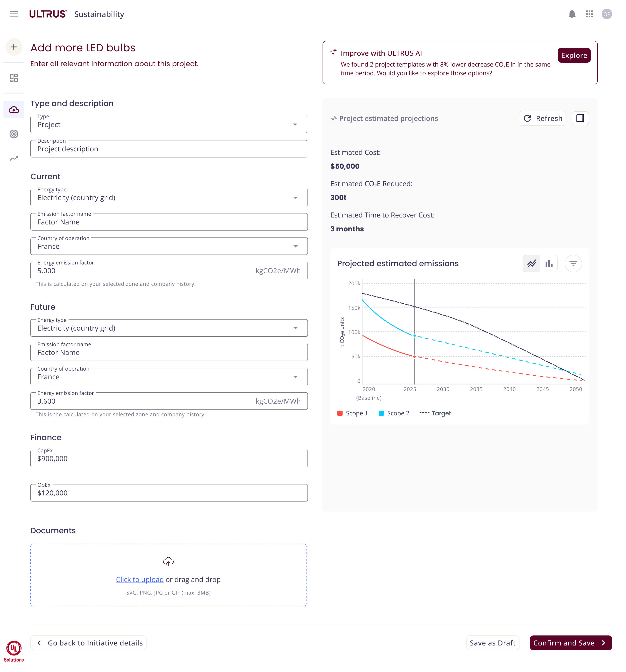The width and height of the screenshot is (626, 672).
Task: Open the notifications bell
Action: coord(572,14)
